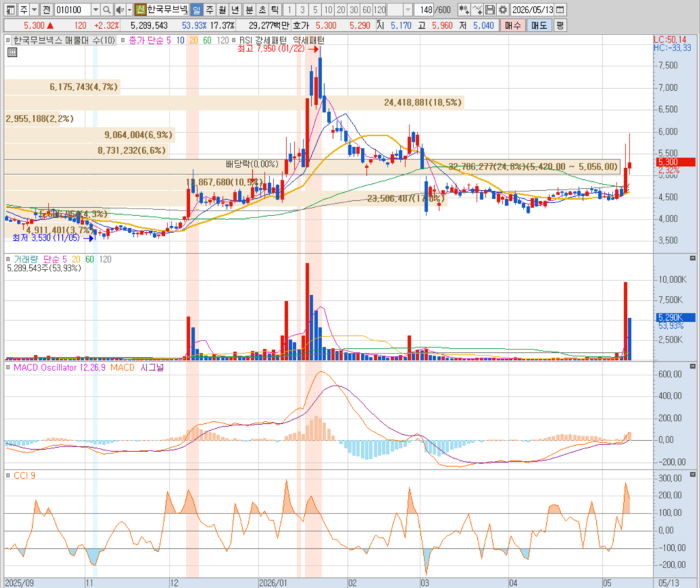700x588 pixels.
Task: Open chart settings gear icon
Action: [x=502, y=10]
